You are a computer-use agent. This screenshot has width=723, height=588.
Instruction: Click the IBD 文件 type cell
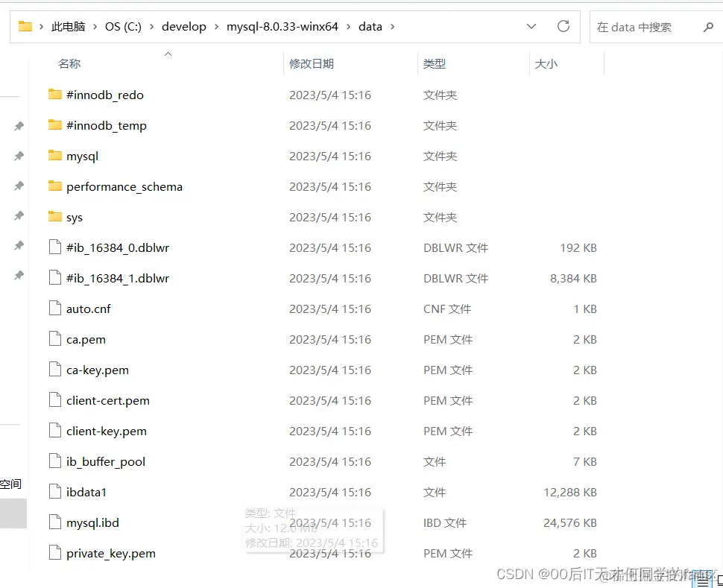[x=445, y=522]
